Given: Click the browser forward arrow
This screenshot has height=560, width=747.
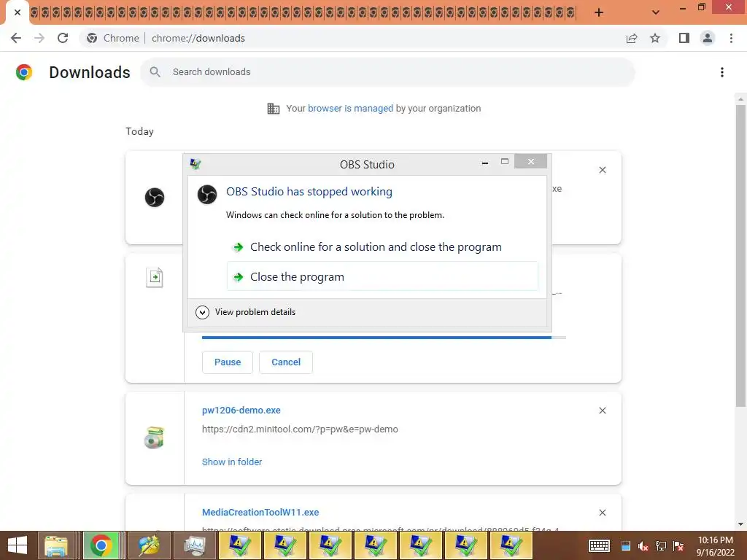Looking at the screenshot, I should pyautogui.click(x=39, y=38).
